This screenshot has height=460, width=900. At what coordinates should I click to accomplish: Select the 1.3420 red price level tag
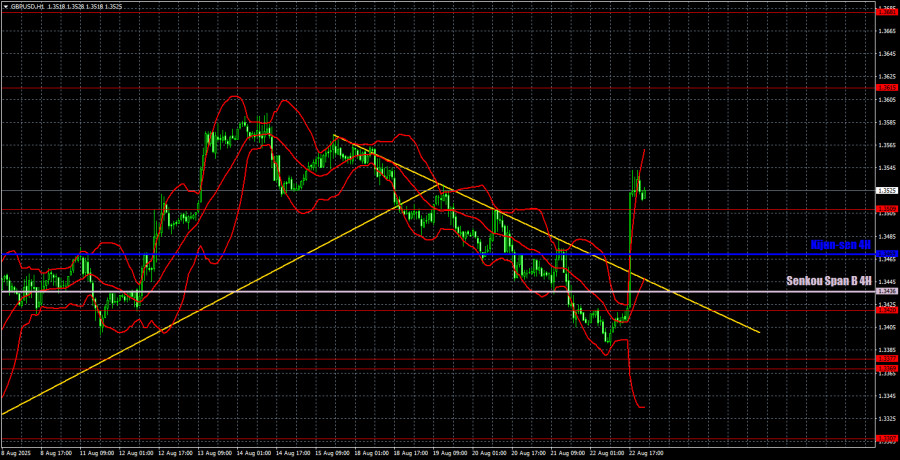(886, 310)
